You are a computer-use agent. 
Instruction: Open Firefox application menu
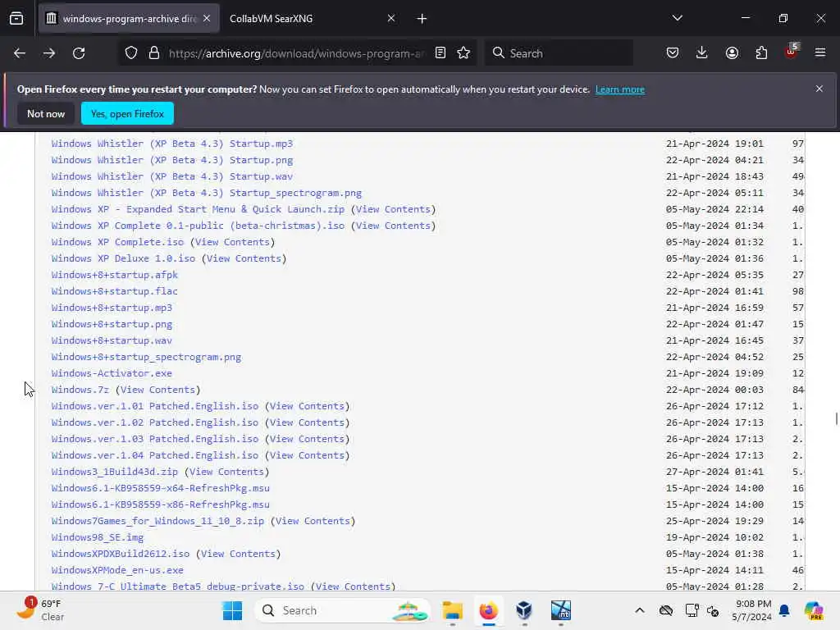(x=820, y=53)
